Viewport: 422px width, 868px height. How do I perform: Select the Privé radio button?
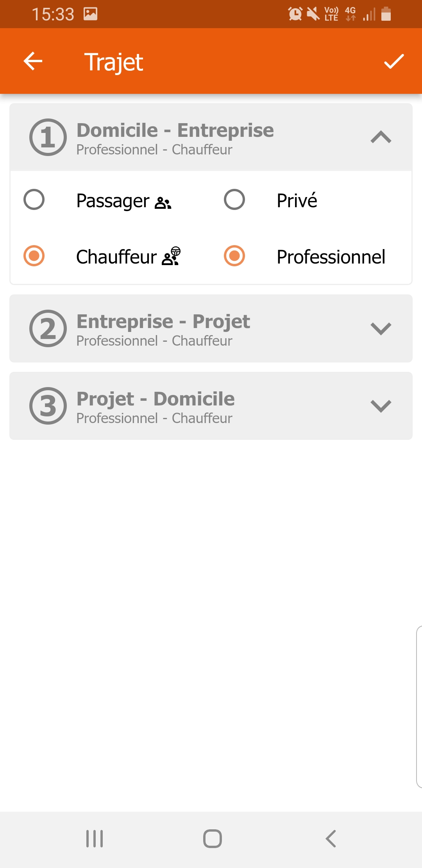pyautogui.click(x=234, y=200)
